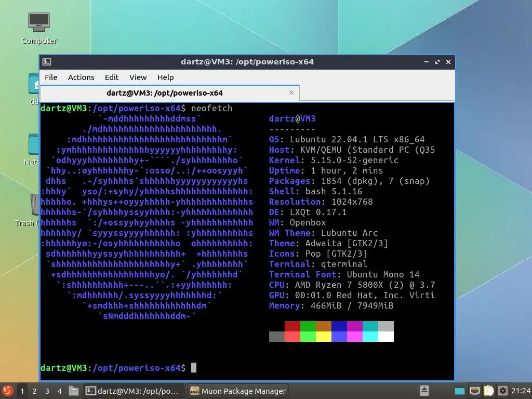Screen dimensions: 532x399
Task: Click the Host 'KVM/QEMU' line
Action: click(x=352, y=150)
